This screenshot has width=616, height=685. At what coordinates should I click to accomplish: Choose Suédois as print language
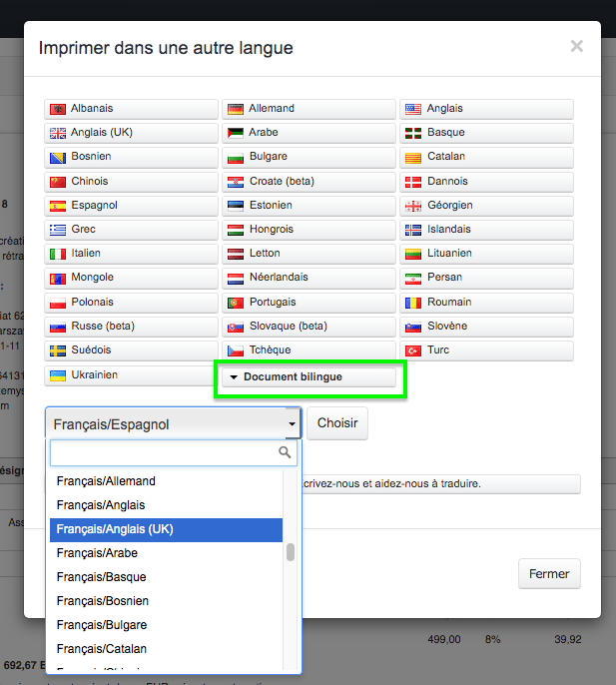click(x=131, y=350)
